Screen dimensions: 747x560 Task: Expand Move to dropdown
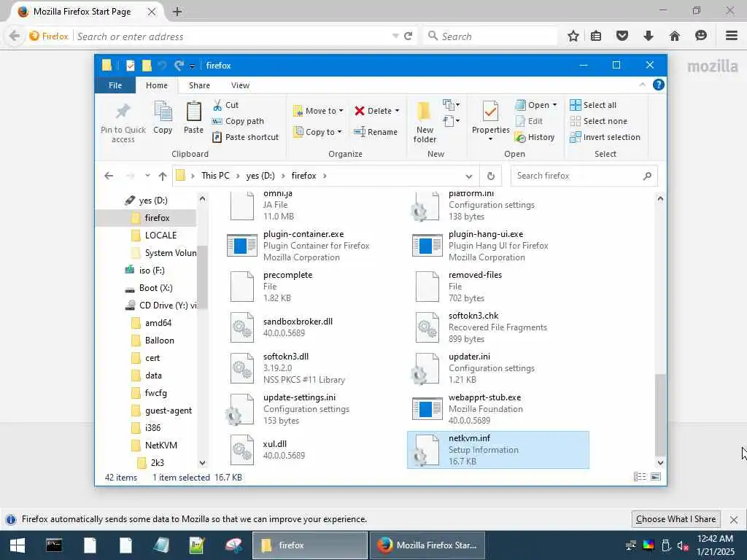point(341,111)
